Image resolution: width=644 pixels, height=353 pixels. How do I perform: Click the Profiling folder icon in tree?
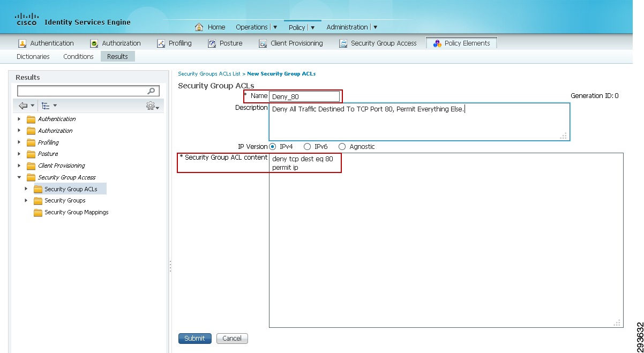(31, 142)
